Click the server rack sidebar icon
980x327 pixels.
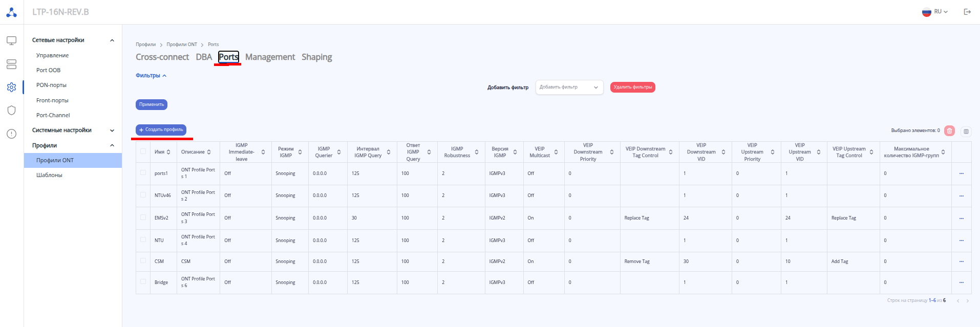(x=11, y=64)
